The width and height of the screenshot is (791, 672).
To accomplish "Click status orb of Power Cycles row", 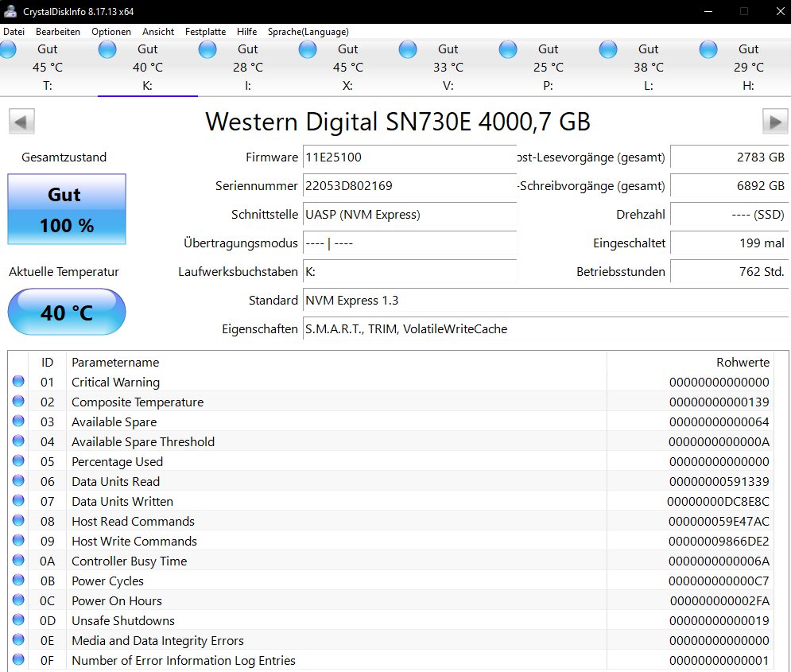I will [x=18, y=581].
